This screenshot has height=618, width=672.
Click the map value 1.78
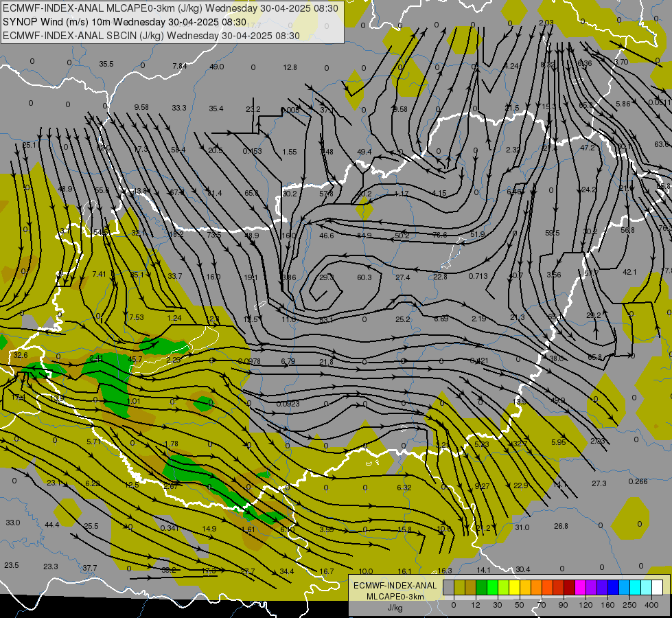click(171, 444)
